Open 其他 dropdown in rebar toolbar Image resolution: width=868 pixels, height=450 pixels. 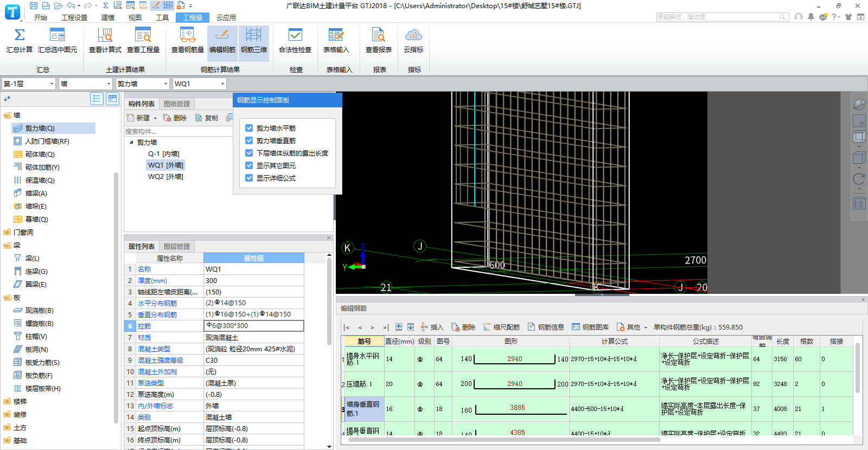tap(632, 327)
